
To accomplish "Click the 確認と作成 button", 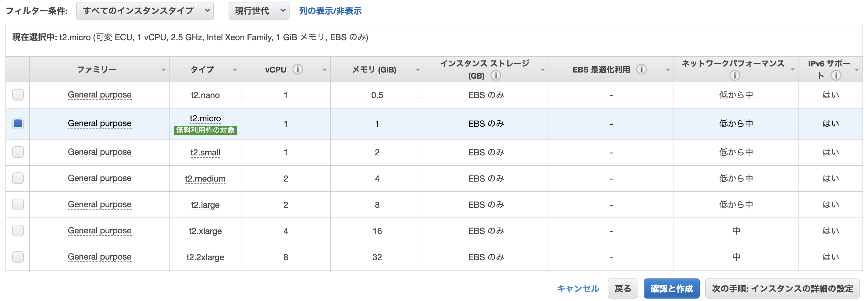I will click(671, 289).
